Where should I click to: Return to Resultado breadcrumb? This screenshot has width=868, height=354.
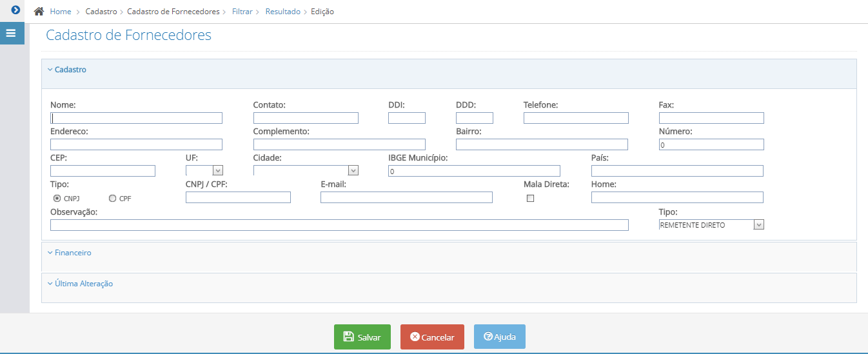pos(282,12)
